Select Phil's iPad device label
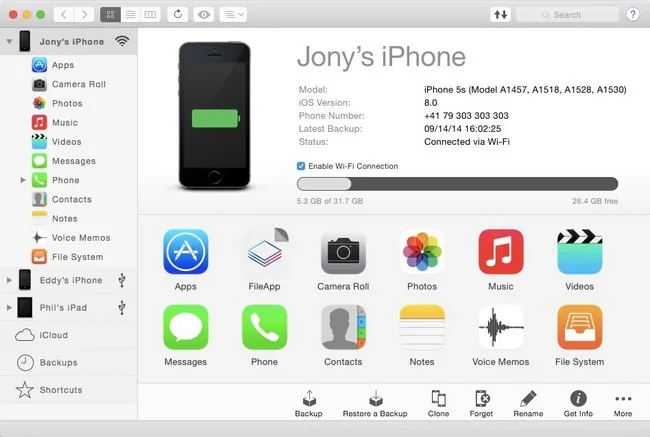The height and width of the screenshot is (437, 650). [x=63, y=308]
